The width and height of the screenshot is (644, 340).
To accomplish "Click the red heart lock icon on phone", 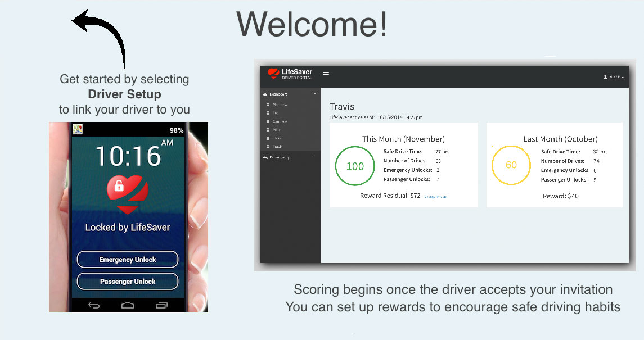I will (128, 193).
